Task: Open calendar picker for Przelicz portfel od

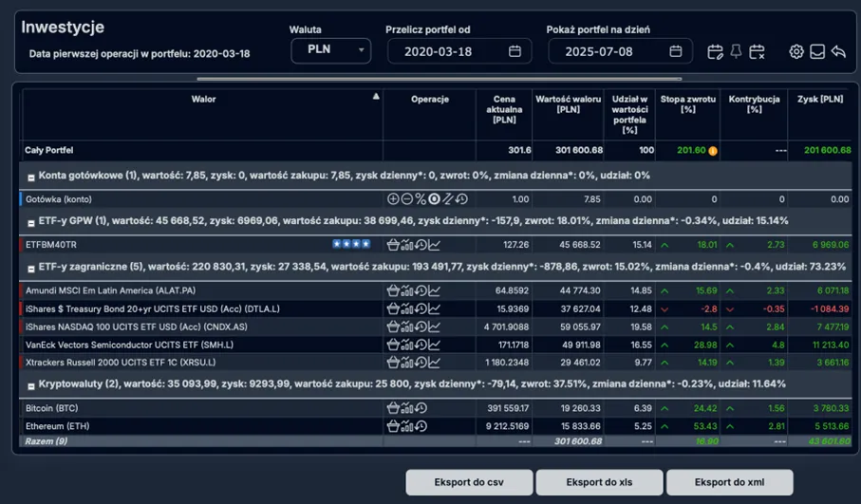Action: (x=515, y=51)
